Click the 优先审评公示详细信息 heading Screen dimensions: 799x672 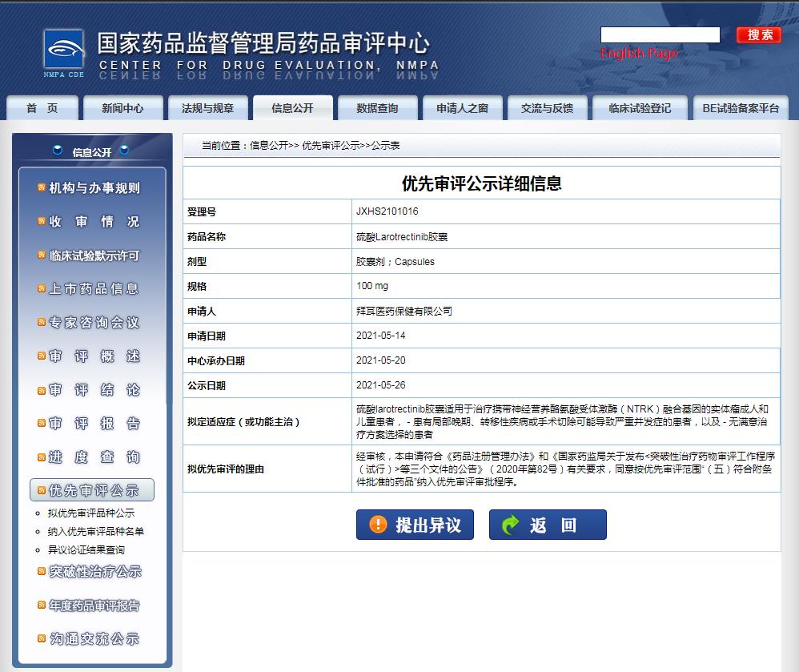point(481,183)
